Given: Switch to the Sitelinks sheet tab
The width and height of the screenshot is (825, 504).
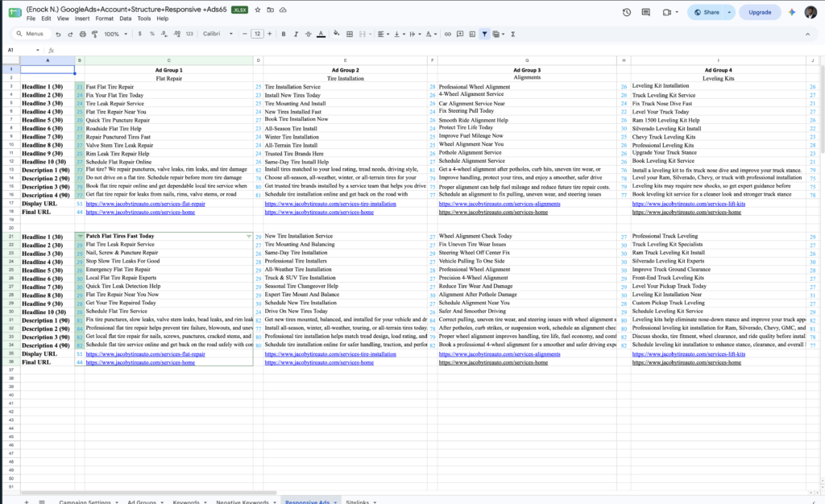Looking at the screenshot, I should [358, 501].
